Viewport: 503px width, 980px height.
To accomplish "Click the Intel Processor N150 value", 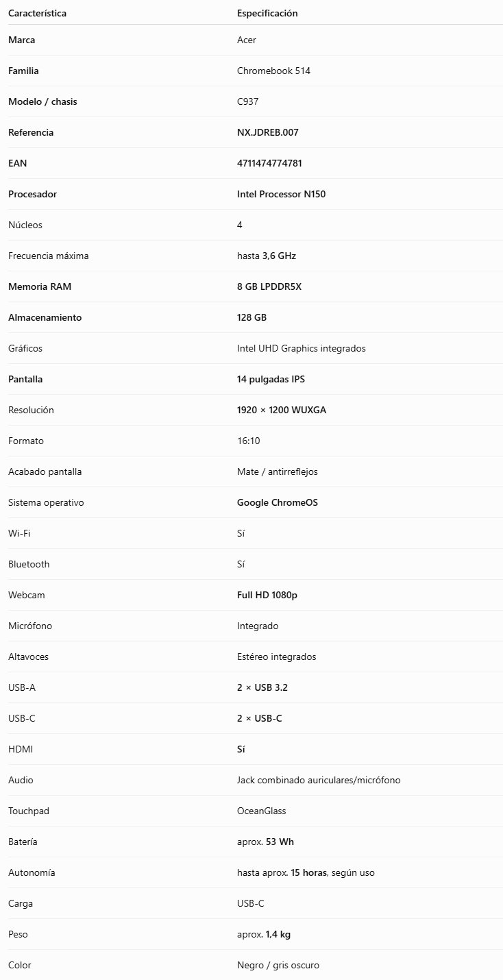I will 282,194.
